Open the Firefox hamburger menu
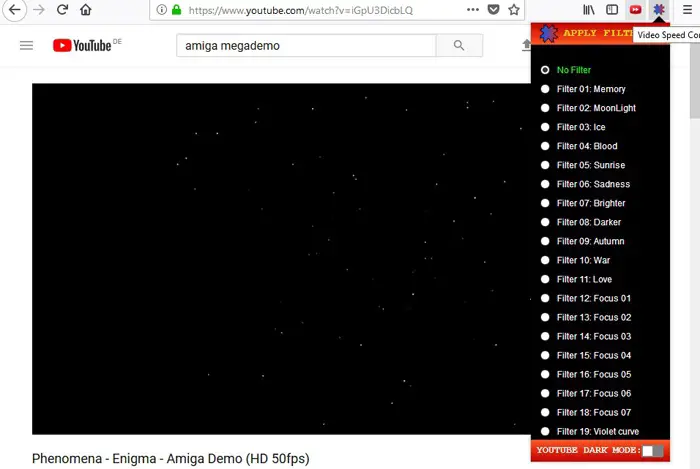The image size is (700, 469). (x=688, y=9)
